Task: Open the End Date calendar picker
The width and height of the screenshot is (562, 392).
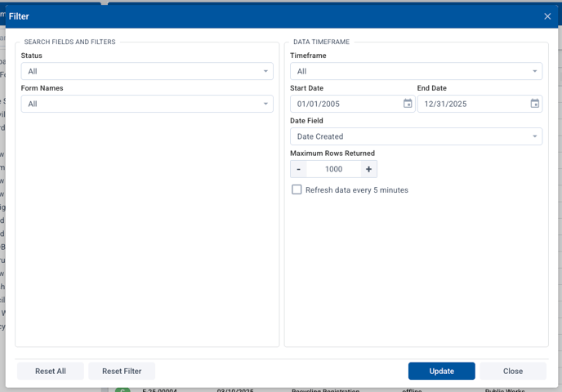Action: coord(535,104)
